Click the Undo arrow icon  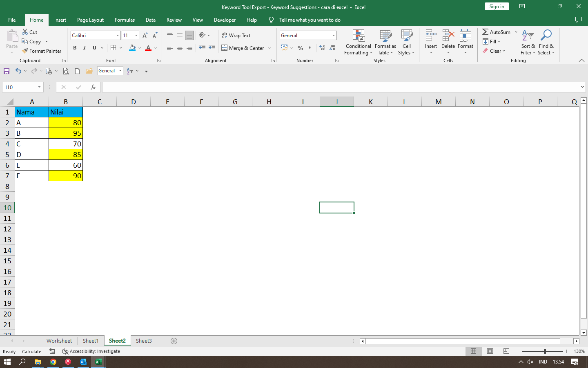(18, 71)
